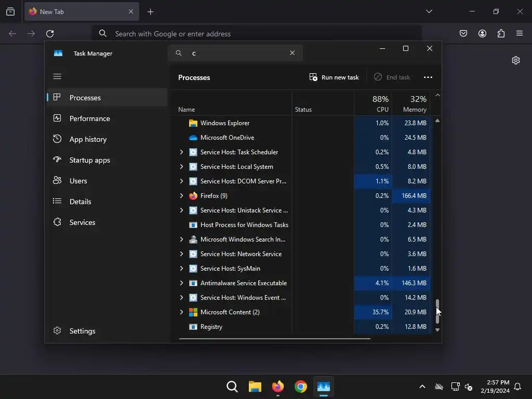Screen dimensions: 532x399
Task: Click Firefox memory value 166.4 MB
Action: pos(414,196)
